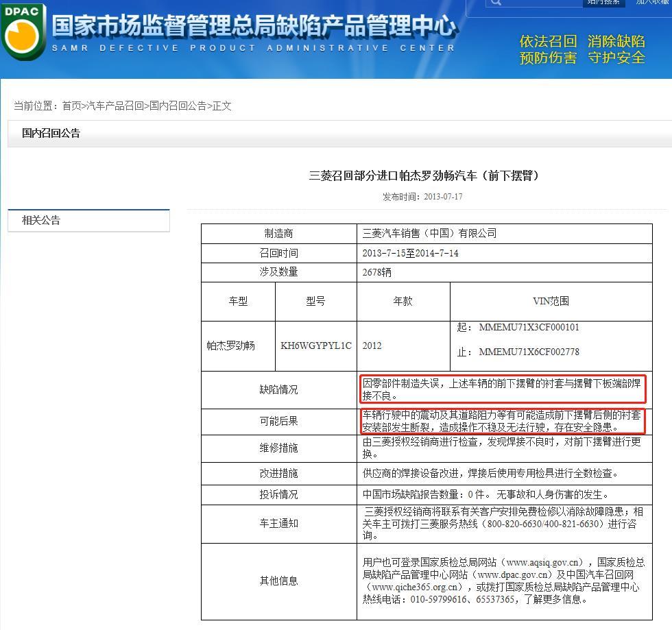The image size is (672, 630).
Task: Click the hotline phone 010-59799616
Action: (x=438, y=600)
